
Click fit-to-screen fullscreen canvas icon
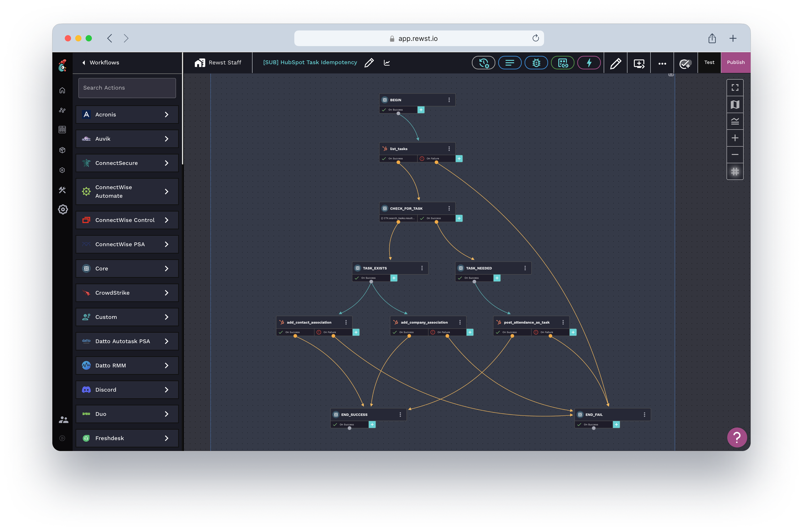tap(735, 87)
